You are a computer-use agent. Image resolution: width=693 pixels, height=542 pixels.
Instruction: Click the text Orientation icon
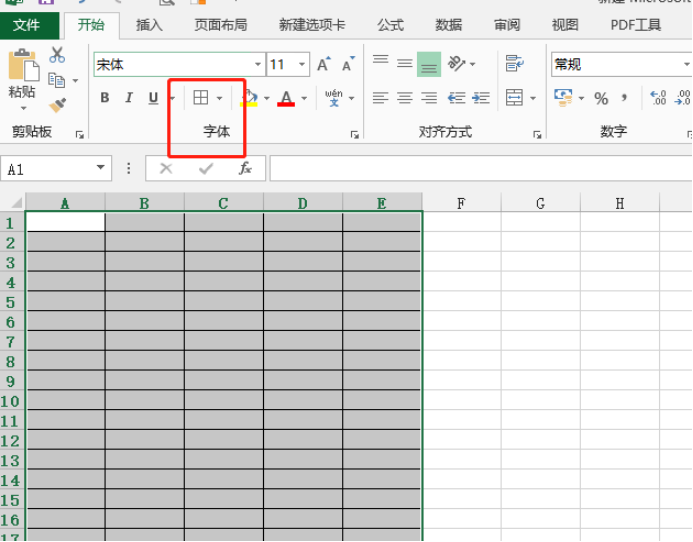457,64
